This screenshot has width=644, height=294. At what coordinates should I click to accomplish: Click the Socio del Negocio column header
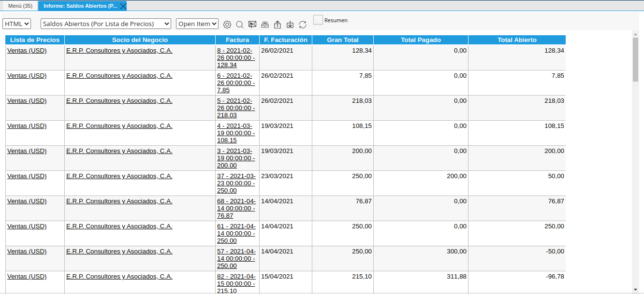pos(140,40)
